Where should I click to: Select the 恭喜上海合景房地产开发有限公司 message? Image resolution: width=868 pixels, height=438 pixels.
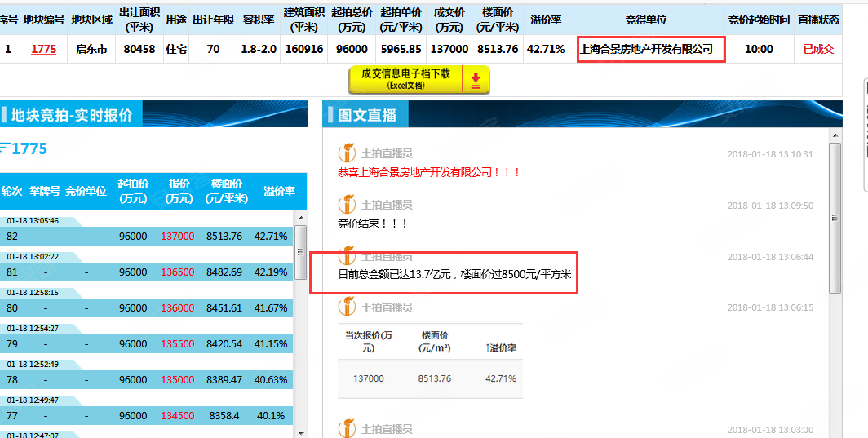[430, 172]
